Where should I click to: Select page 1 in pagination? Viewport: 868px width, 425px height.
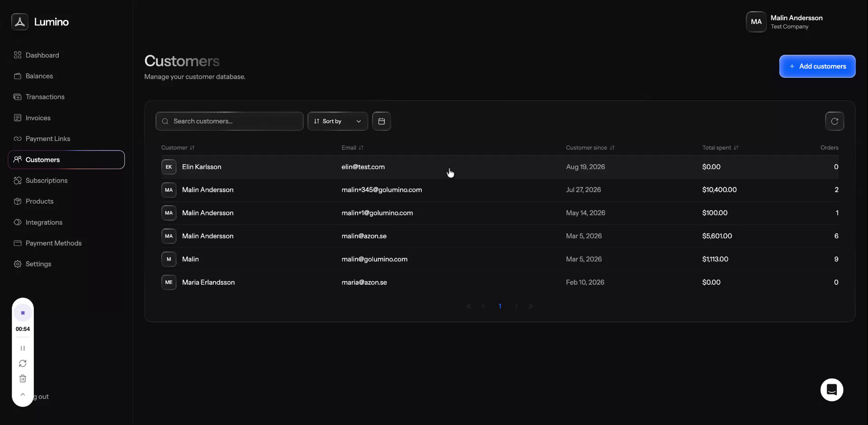[x=500, y=307]
